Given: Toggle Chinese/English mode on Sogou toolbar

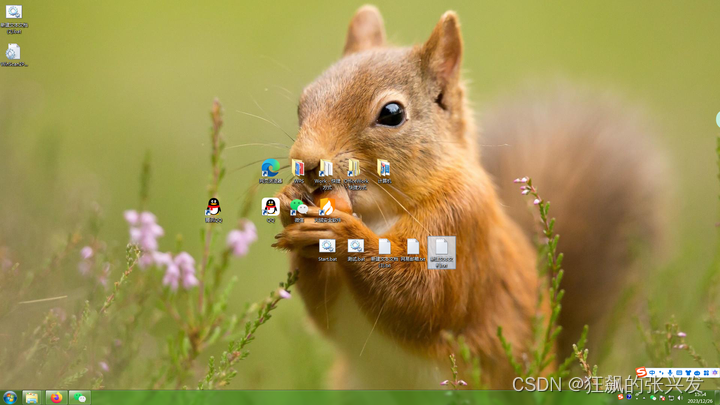Looking at the screenshot, I should (652, 373).
